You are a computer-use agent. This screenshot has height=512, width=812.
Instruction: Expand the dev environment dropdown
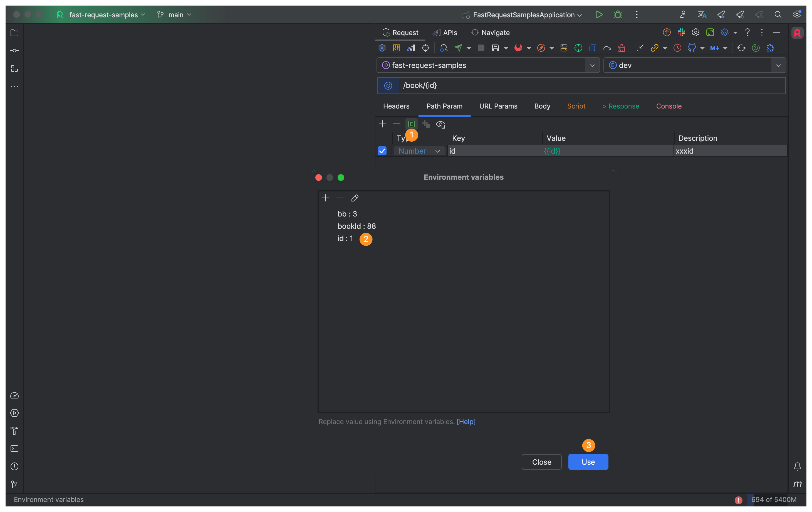coord(778,65)
